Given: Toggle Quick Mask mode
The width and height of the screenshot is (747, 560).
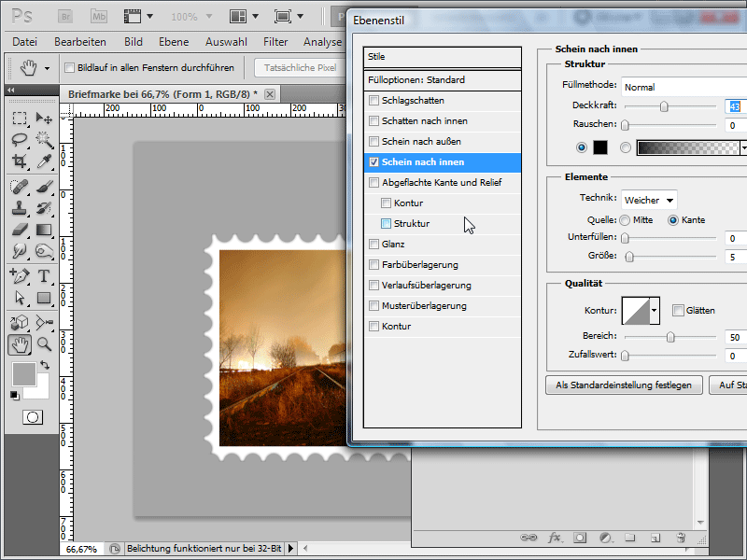Looking at the screenshot, I should [33, 417].
